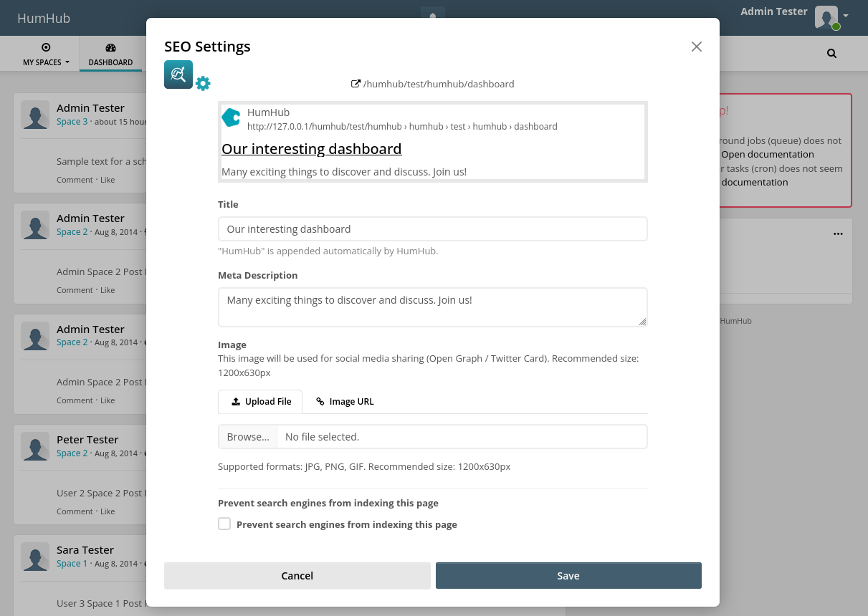
Task: Click Browse to choose an image file
Action: tap(247, 437)
